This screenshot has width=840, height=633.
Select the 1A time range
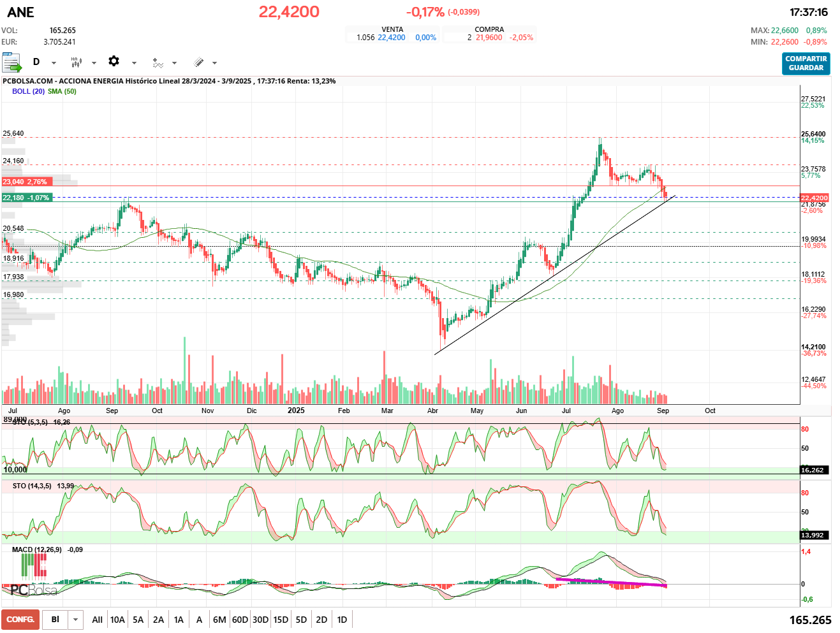click(x=179, y=620)
